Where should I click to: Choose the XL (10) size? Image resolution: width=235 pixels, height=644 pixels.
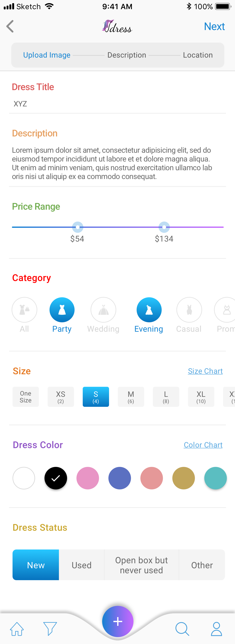pyautogui.click(x=201, y=397)
